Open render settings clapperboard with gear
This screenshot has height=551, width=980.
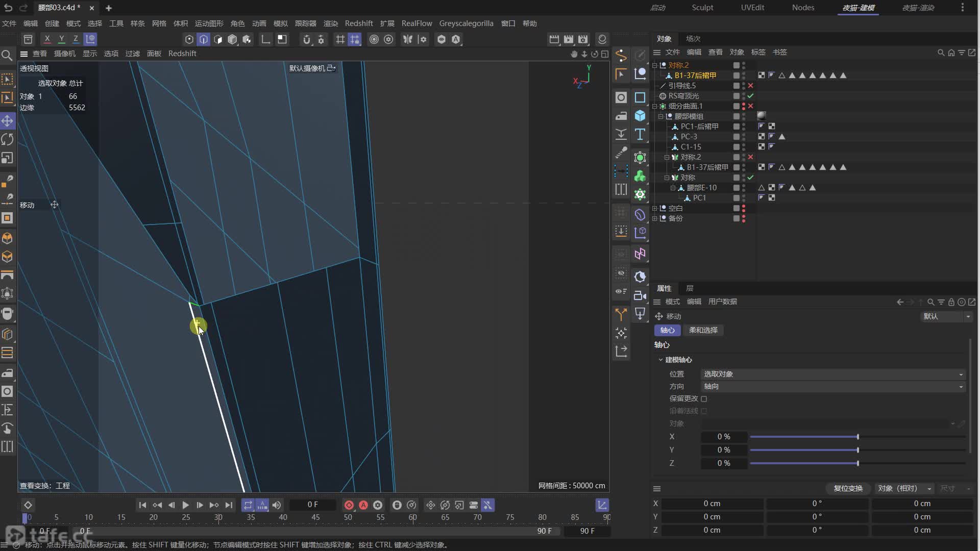(x=583, y=39)
